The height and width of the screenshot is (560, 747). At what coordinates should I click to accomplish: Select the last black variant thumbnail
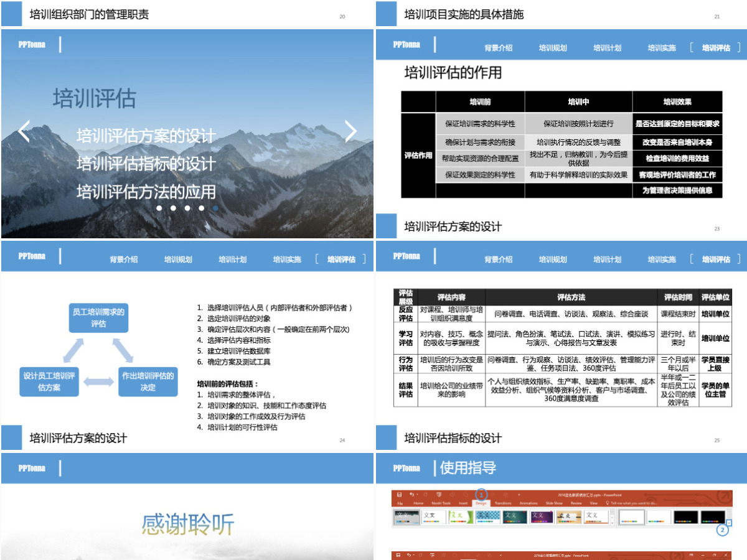[x=713, y=516]
